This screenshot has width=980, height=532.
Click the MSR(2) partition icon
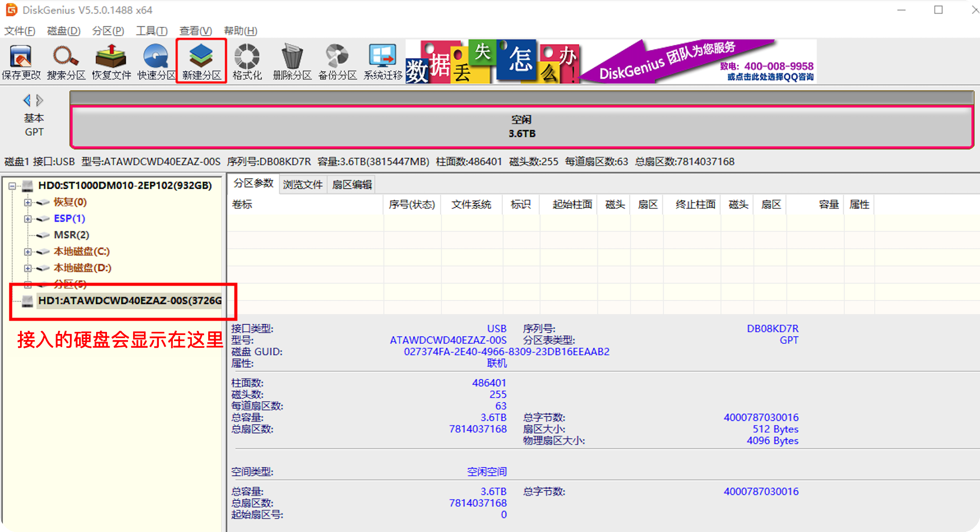tap(43, 235)
